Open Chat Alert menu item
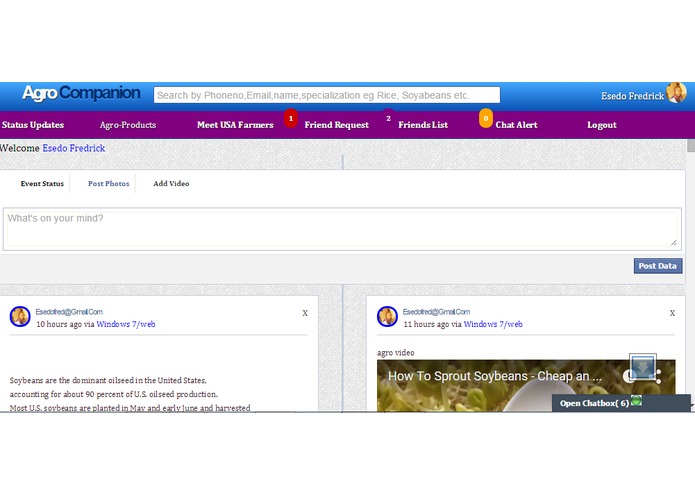This screenshot has height=494, width=695. click(x=516, y=125)
